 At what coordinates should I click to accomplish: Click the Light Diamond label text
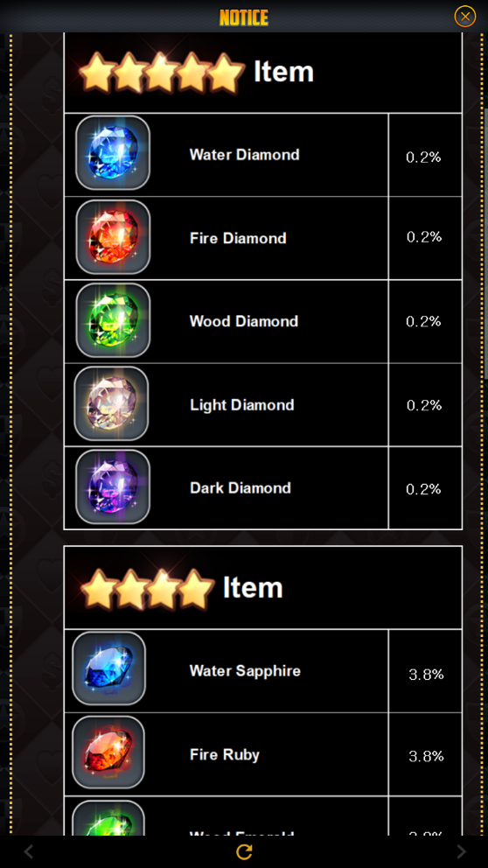242,404
